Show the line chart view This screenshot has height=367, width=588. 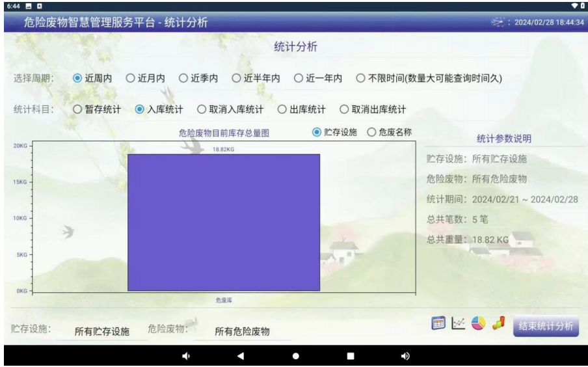(x=459, y=323)
